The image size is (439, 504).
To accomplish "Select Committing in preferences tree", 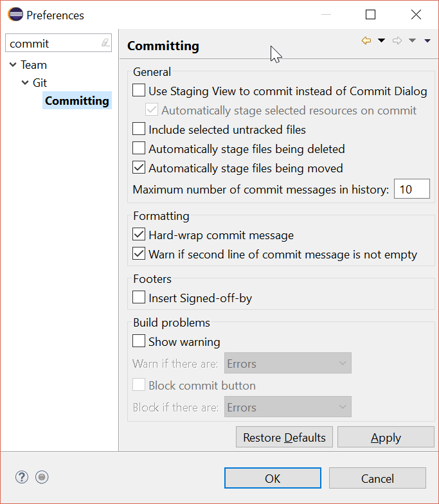I will pos(77,100).
